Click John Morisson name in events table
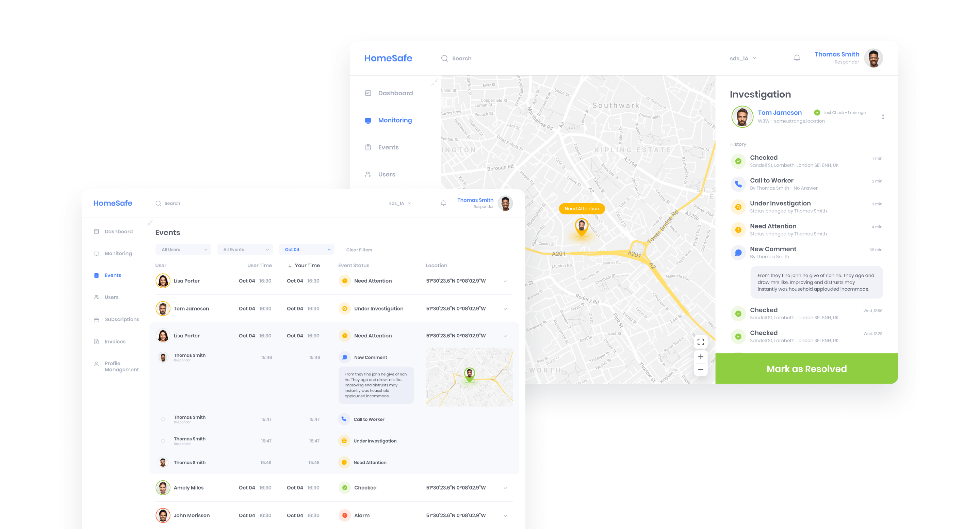The width and height of the screenshot is (980, 529). click(x=191, y=515)
